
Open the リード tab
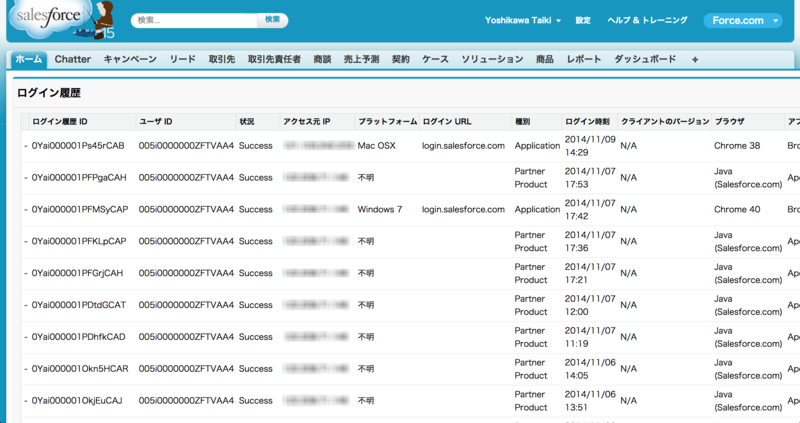coord(183,59)
